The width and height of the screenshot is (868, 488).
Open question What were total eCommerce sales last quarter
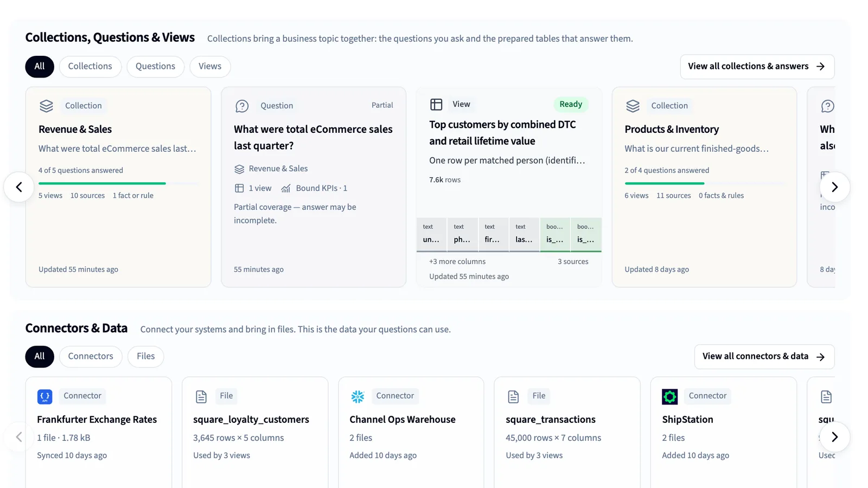[313, 137]
